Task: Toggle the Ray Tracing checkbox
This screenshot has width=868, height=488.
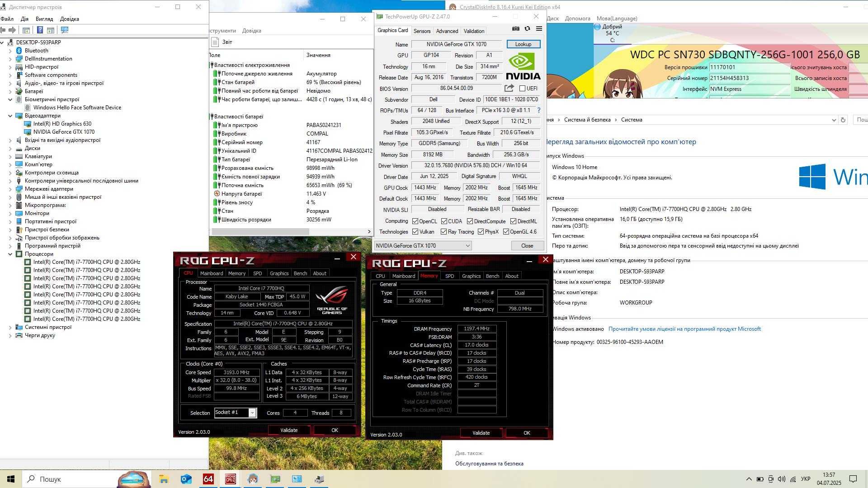Action: [443, 232]
